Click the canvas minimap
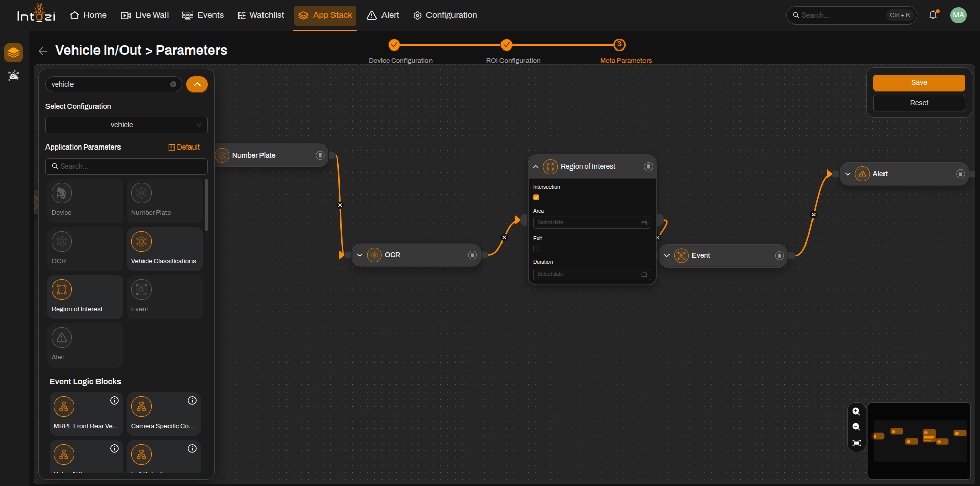Image resolution: width=980 pixels, height=486 pixels. [919, 441]
